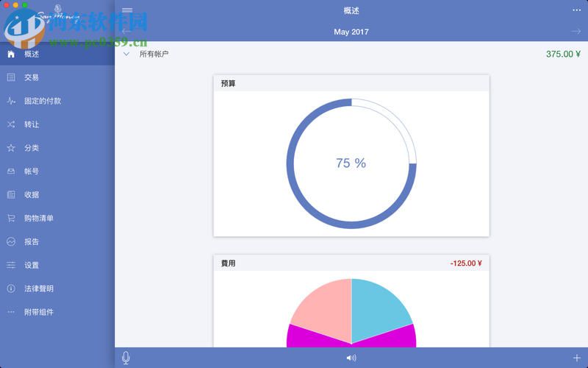Open 设置 settings label in sidebar

coord(32,265)
